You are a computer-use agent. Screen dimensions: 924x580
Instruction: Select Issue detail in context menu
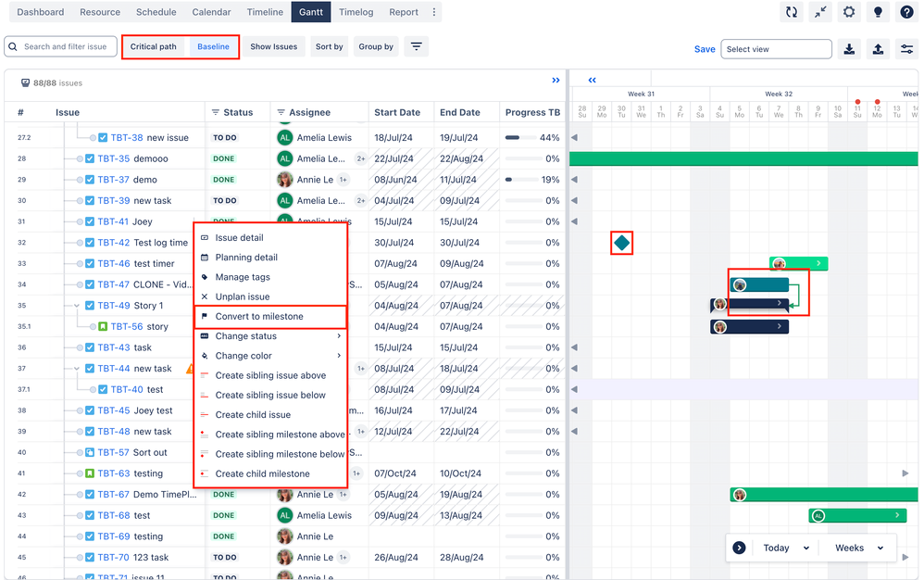(x=271, y=237)
